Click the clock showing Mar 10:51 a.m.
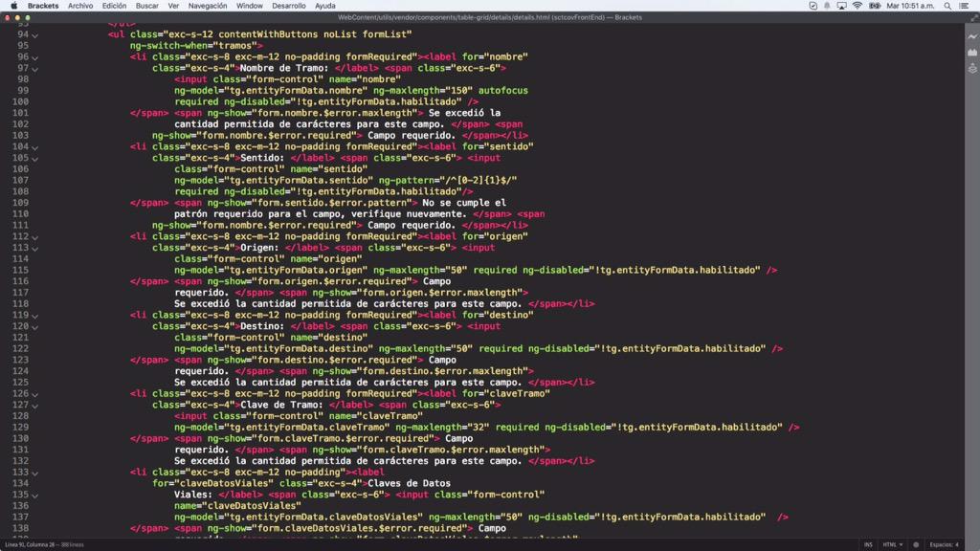The image size is (980, 551). [x=911, y=6]
